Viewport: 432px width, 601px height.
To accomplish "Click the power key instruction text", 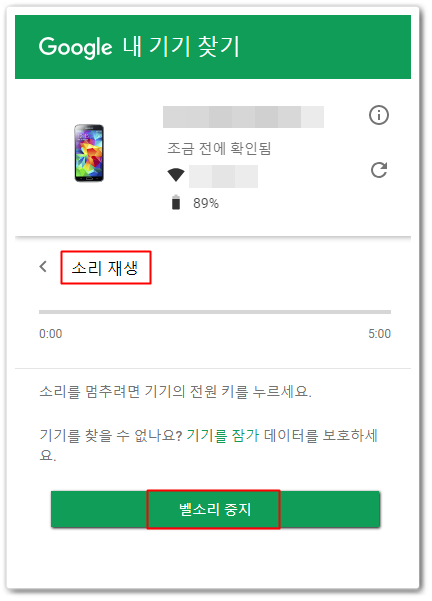I will [176, 392].
